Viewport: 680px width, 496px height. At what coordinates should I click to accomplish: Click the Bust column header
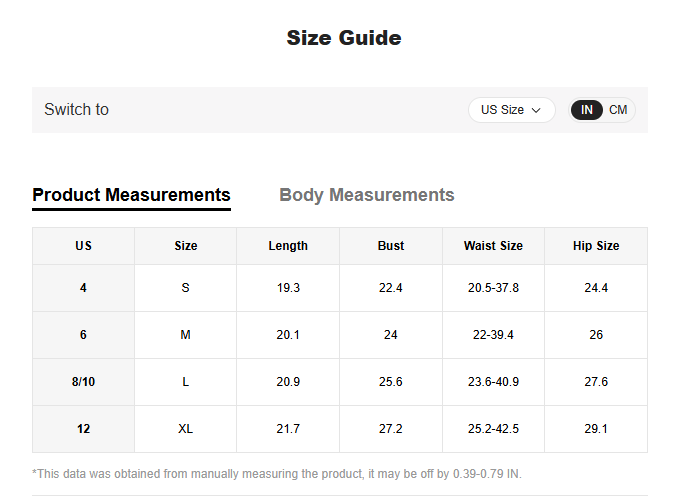click(391, 246)
